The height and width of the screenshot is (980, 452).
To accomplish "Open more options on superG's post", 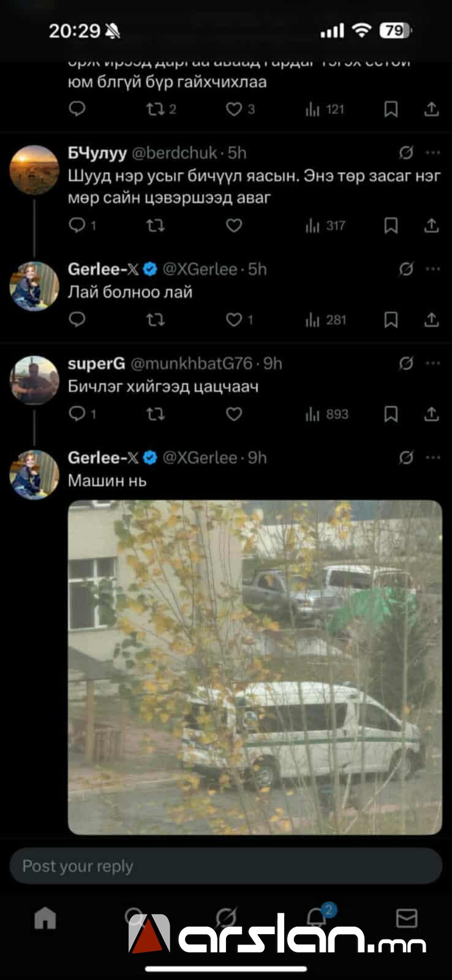I will click(433, 364).
